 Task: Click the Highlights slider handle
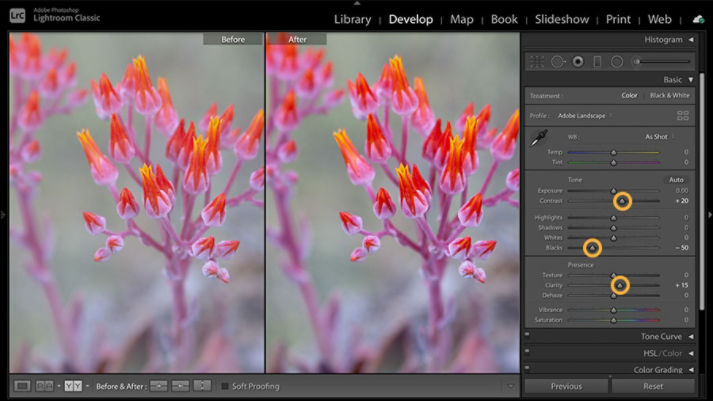click(613, 218)
